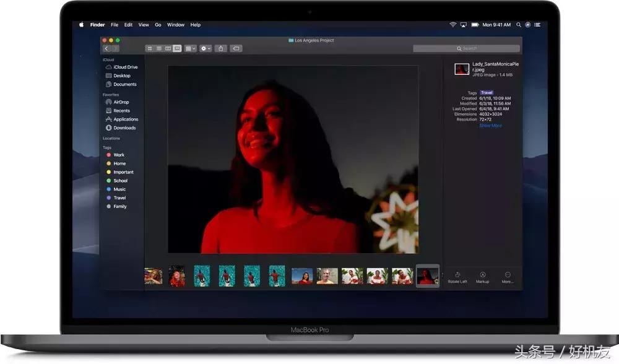The width and height of the screenshot is (619, 364).
Task: Switch to list view
Action: pos(159,48)
